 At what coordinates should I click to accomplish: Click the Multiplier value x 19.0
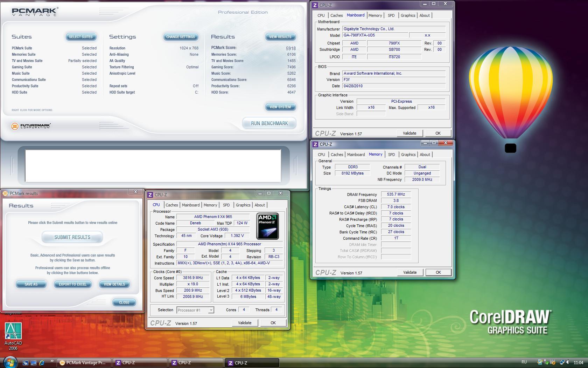tap(193, 284)
